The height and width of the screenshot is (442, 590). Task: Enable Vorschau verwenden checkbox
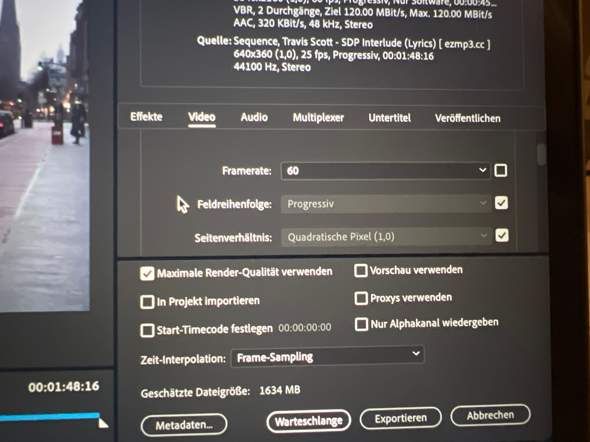tap(360, 270)
